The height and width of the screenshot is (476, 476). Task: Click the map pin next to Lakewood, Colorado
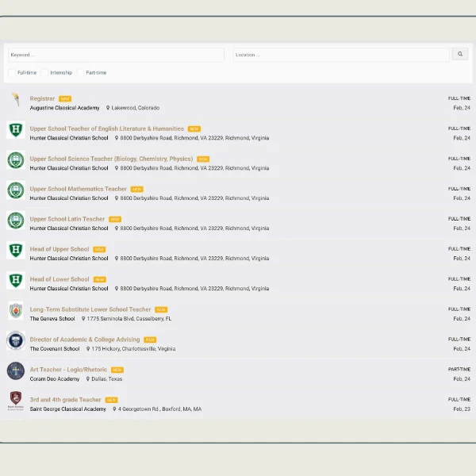[x=108, y=108]
